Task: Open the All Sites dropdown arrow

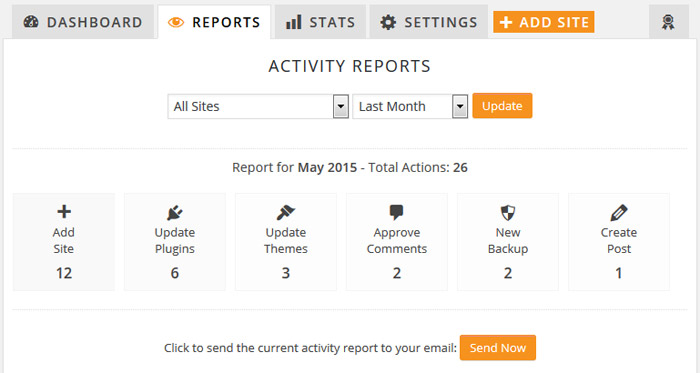Action: click(x=341, y=106)
